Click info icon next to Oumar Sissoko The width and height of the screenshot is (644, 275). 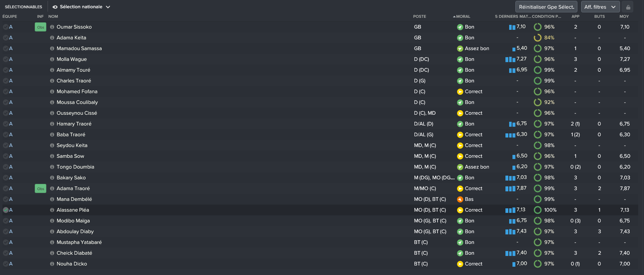tap(52, 27)
